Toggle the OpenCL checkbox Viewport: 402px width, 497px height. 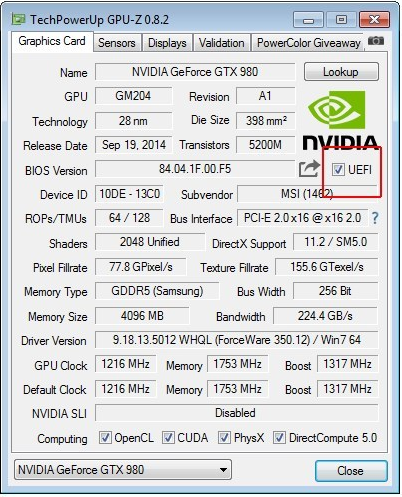pos(105,437)
